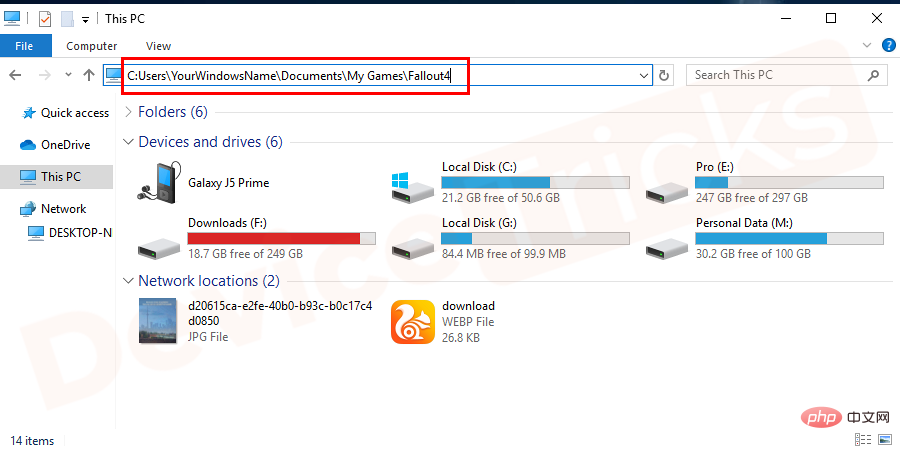The height and width of the screenshot is (450, 900).
Task: Select the d20615ca JPG file thumbnail
Action: pyautogui.click(x=159, y=321)
